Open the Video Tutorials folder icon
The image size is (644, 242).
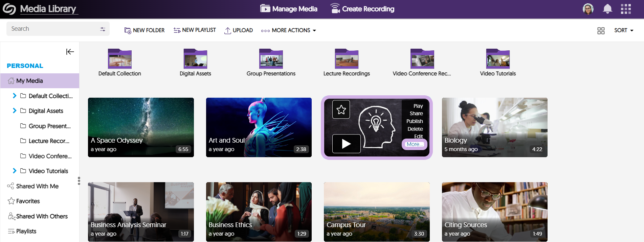[497, 59]
